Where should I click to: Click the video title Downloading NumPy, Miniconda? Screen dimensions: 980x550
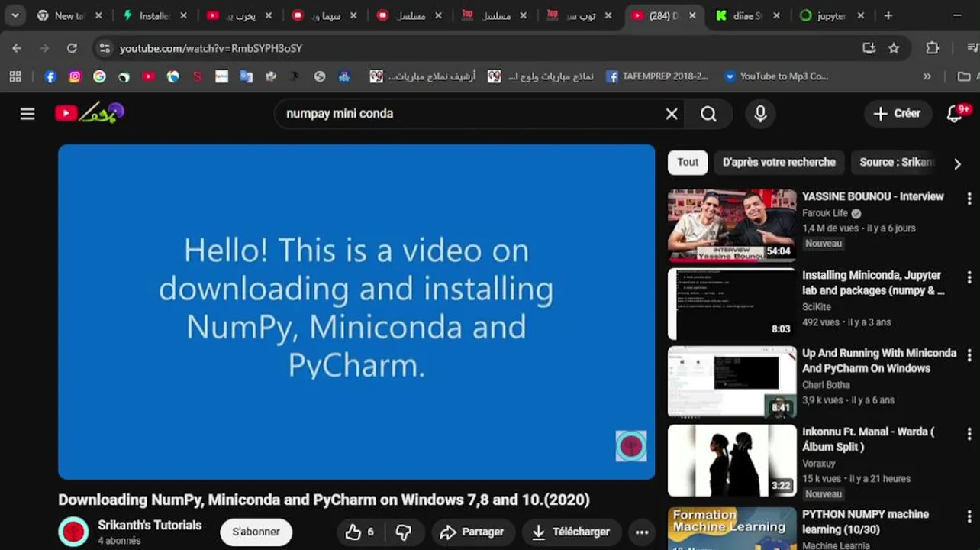pyautogui.click(x=324, y=500)
